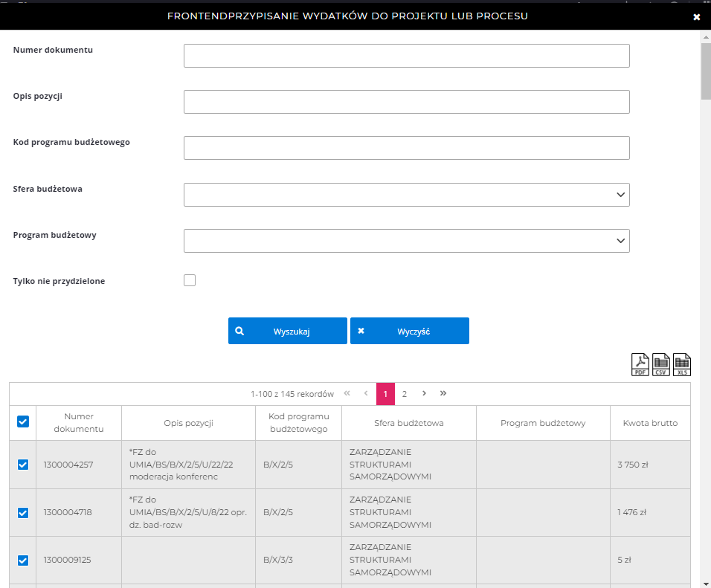
Task: Go to the previous page arrow
Action: tap(366, 393)
